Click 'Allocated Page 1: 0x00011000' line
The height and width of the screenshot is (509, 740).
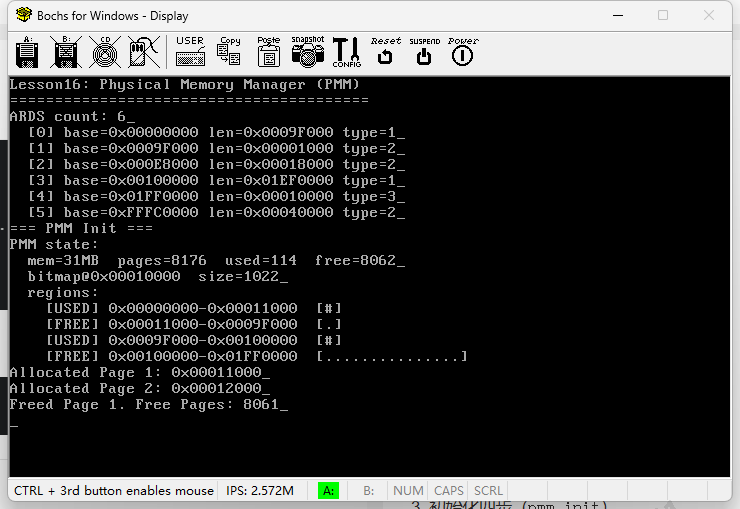[140, 373]
